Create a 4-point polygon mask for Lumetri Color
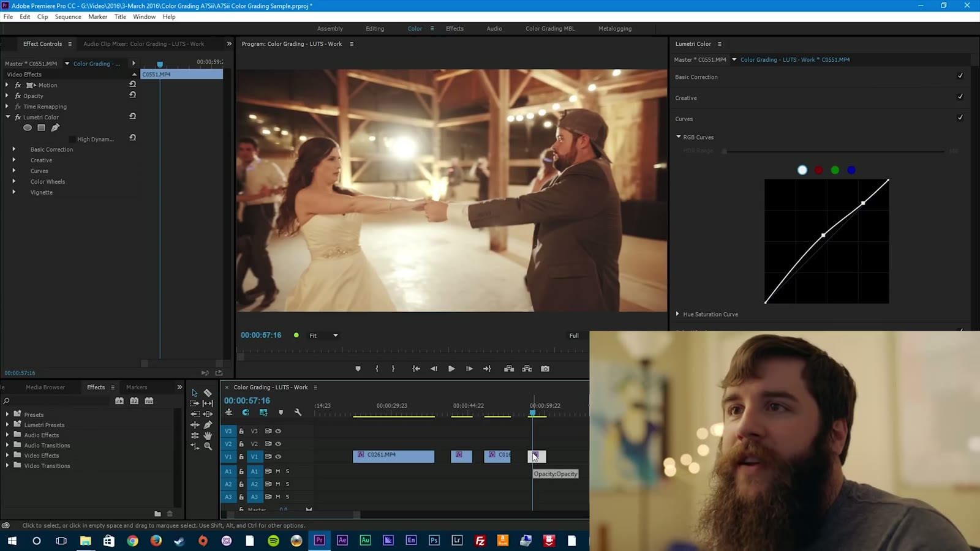The height and width of the screenshot is (551, 980). click(x=41, y=128)
